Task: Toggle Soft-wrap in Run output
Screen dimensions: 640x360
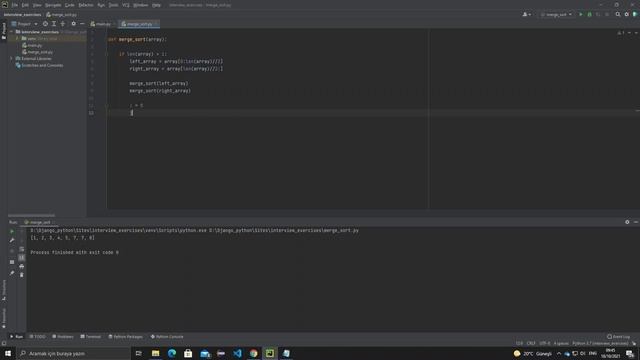Action: coord(22,249)
